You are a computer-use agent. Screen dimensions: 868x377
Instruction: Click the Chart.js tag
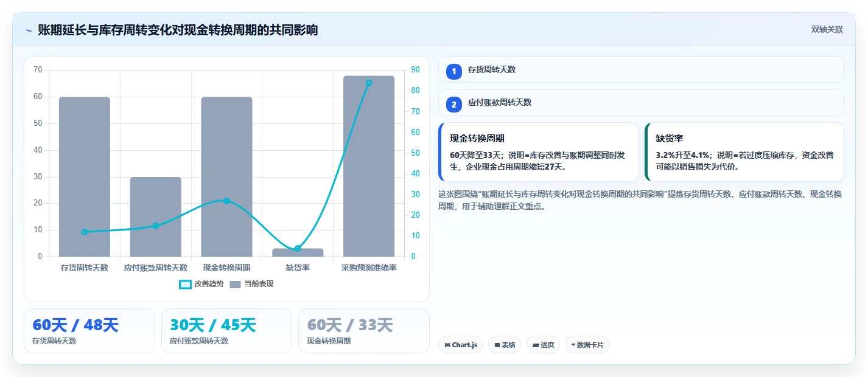[461, 345]
